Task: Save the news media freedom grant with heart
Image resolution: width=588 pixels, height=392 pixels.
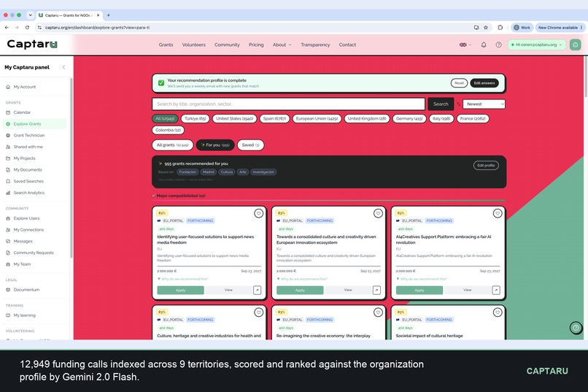Action: pos(259,213)
